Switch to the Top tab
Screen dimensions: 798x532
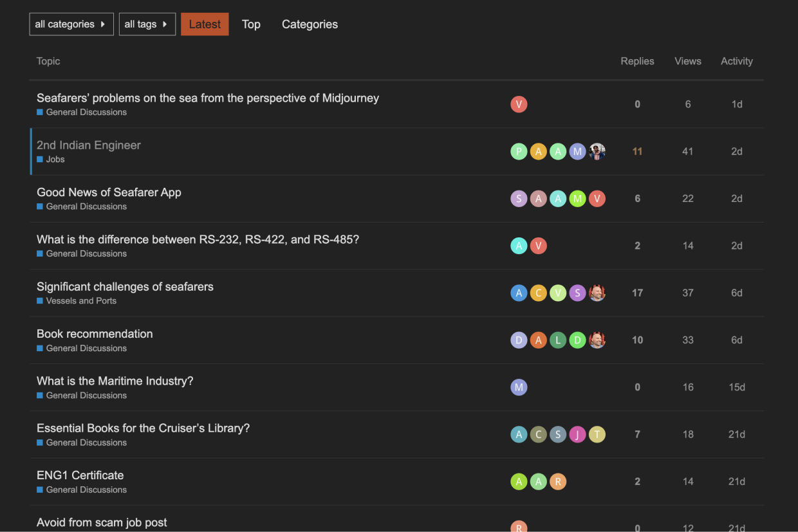pos(251,24)
